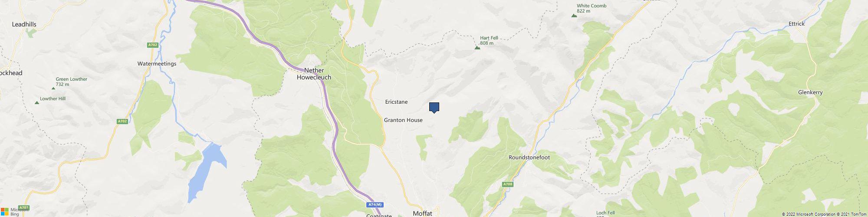The height and width of the screenshot is (217, 868).
Task: Click the upper A702 road shield
Action: (x=152, y=45)
